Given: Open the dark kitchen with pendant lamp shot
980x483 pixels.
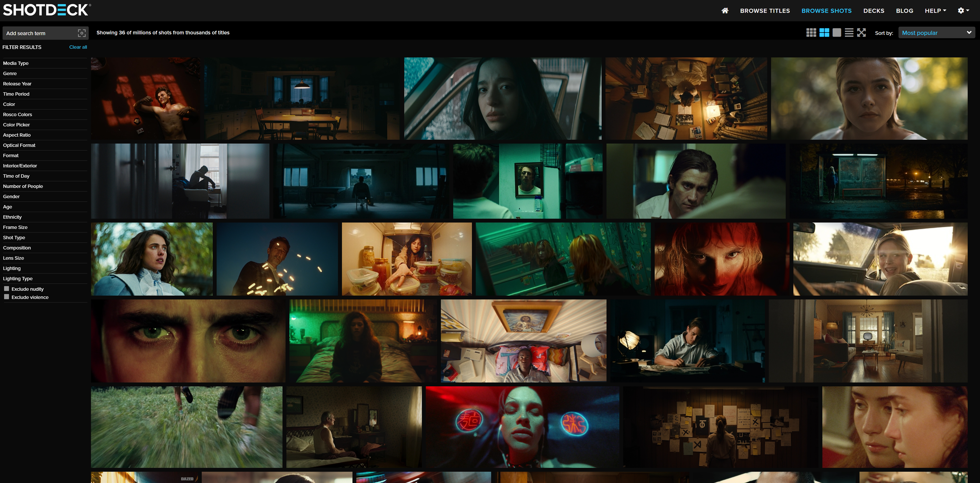Looking at the screenshot, I should tap(302, 99).
